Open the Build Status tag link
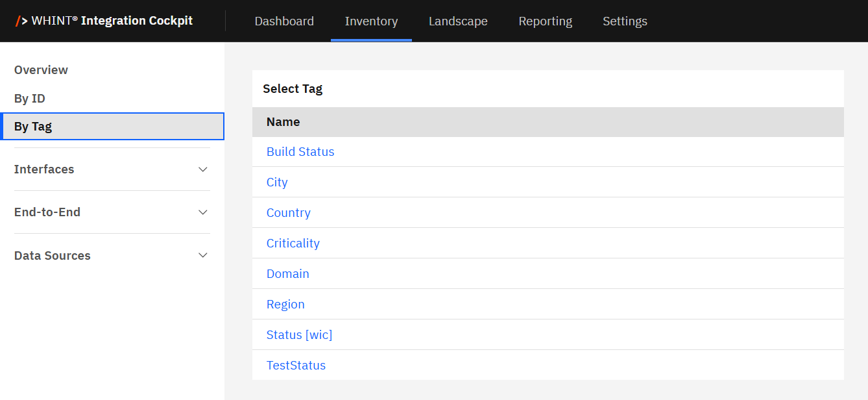 coord(300,152)
